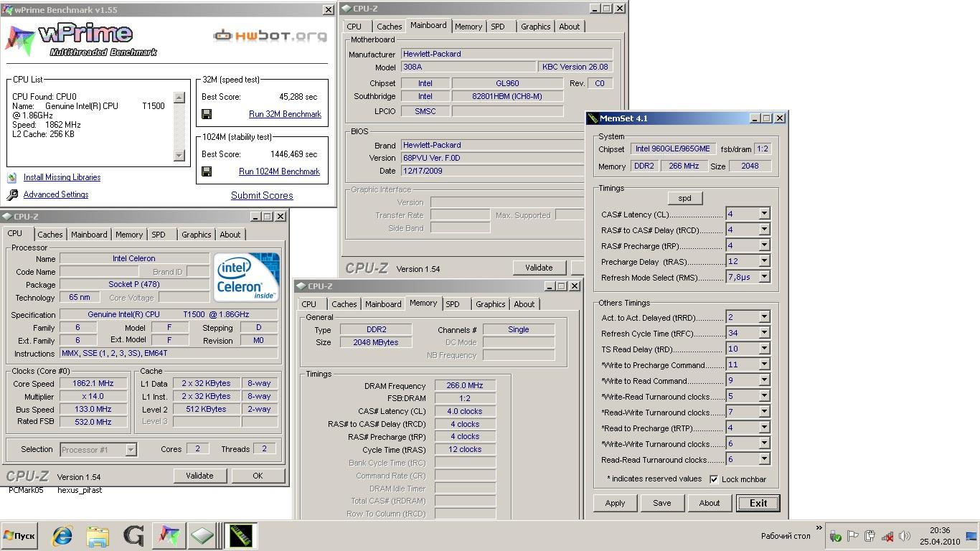980x551 pixels.
Task: Click the show desktop button in the tray
Action: (x=971, y=536)
